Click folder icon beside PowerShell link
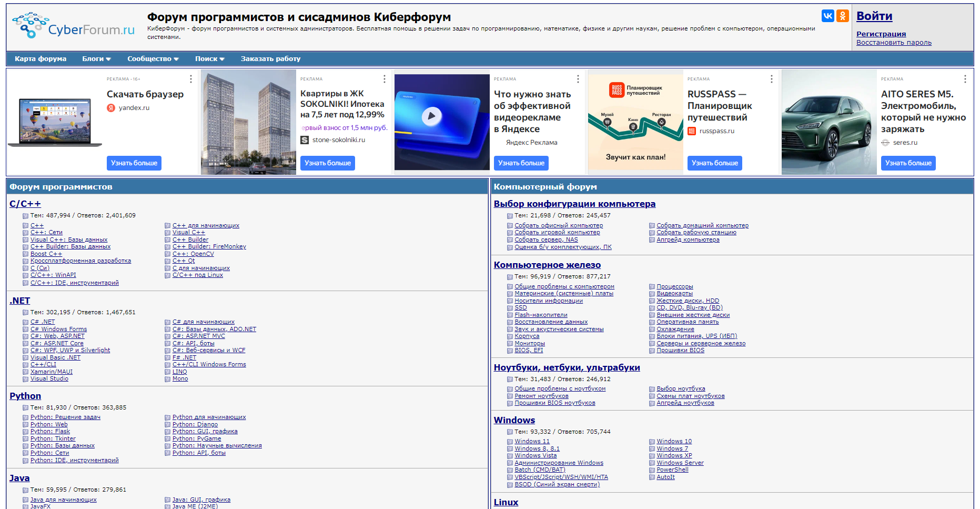This screenshot has height=509, width=980. [x=652, y=470]
